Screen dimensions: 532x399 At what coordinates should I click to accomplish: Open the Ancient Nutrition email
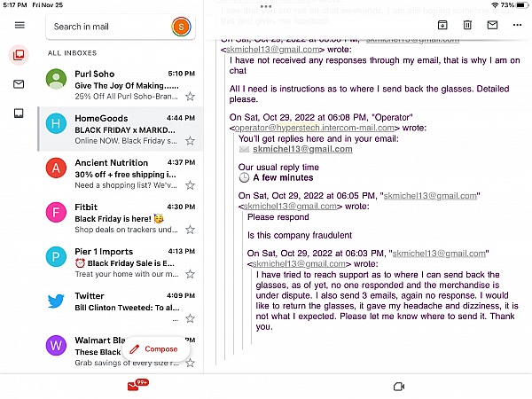(x=121, y=174)
